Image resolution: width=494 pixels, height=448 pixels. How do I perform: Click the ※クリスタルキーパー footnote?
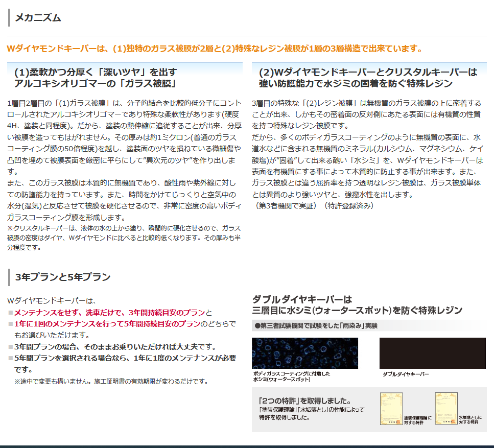point(124,238)
